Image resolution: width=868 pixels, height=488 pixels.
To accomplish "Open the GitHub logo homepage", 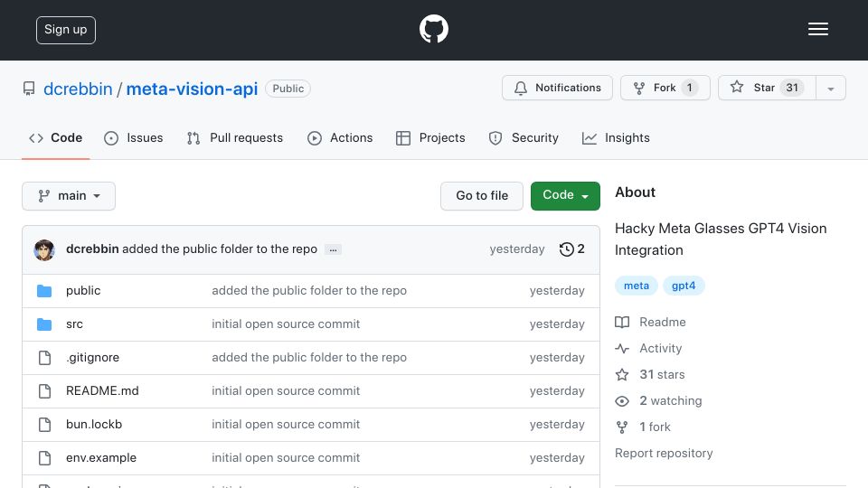I will 433,29.
